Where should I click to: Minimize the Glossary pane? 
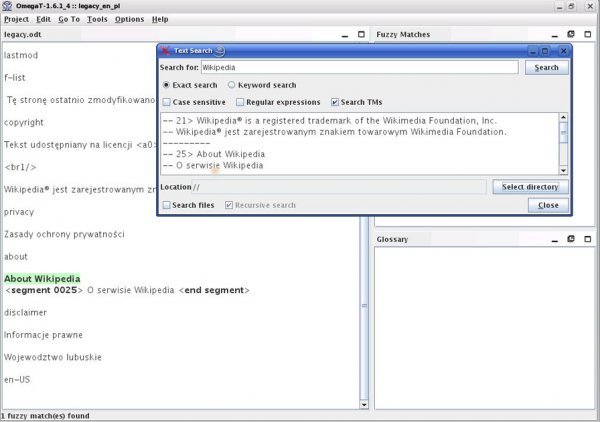point(557,240)
